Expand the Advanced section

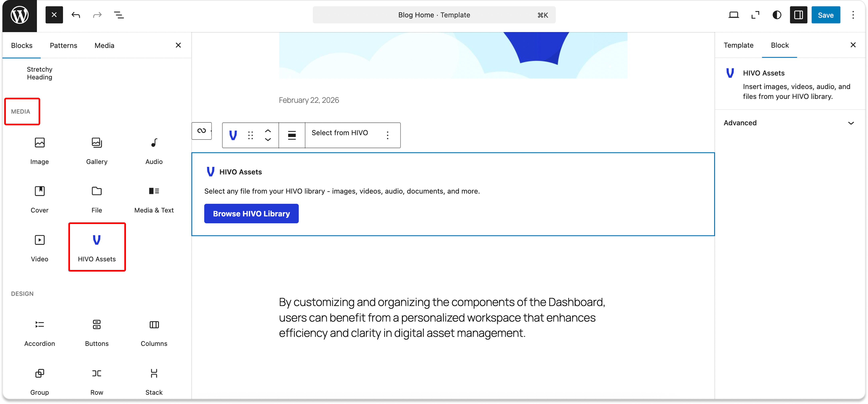pyautogui.click(x=788, y=123)
